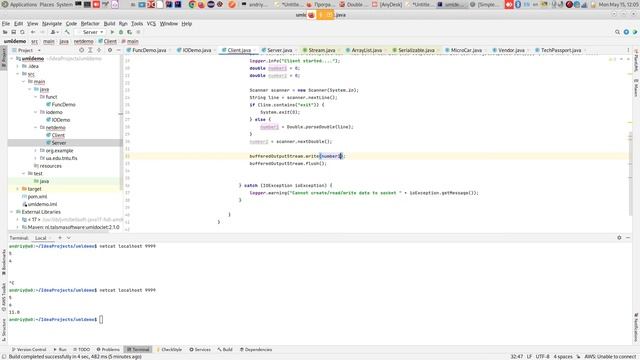This screenshot has height=360, width=640.
Task: Open CheckStyle tool window
Action: (169, 350)
